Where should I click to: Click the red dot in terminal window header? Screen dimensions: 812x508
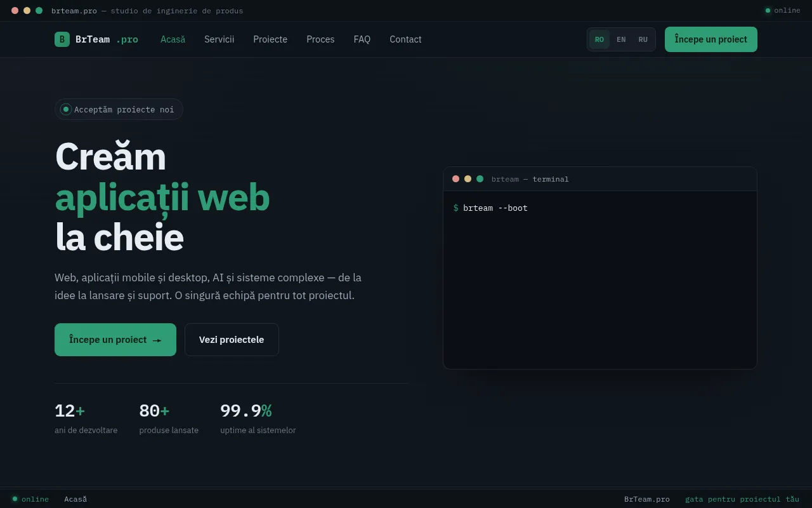[455, 179]
